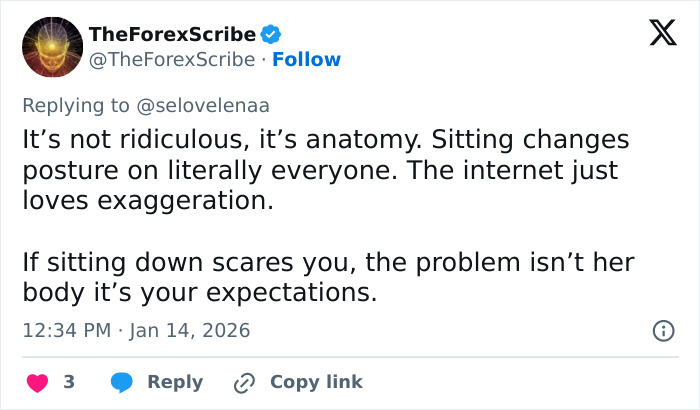Open the @selovelenaa mention
This screenshot has height=410, width=700.
pos(210,104)
